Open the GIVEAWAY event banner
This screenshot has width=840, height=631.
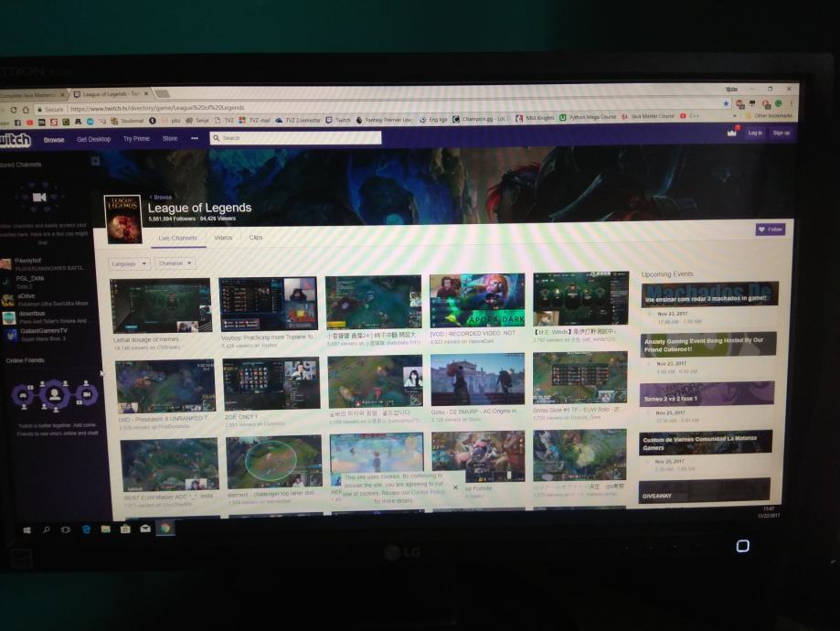pyautogui.click(x=704, y=490)
